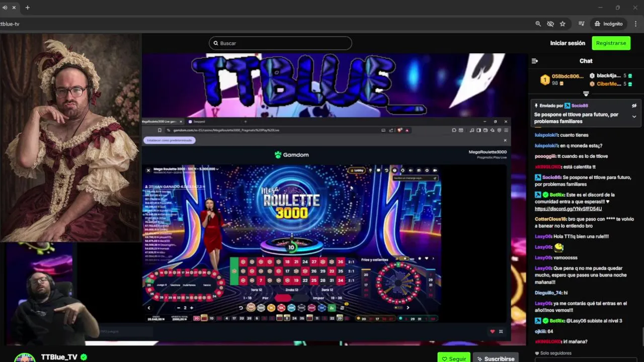The width and height of the screenshot is (644, 362).
Task: Toggle fullscreen with the expand icon by the heart
Action: click(x=501, y=331)
